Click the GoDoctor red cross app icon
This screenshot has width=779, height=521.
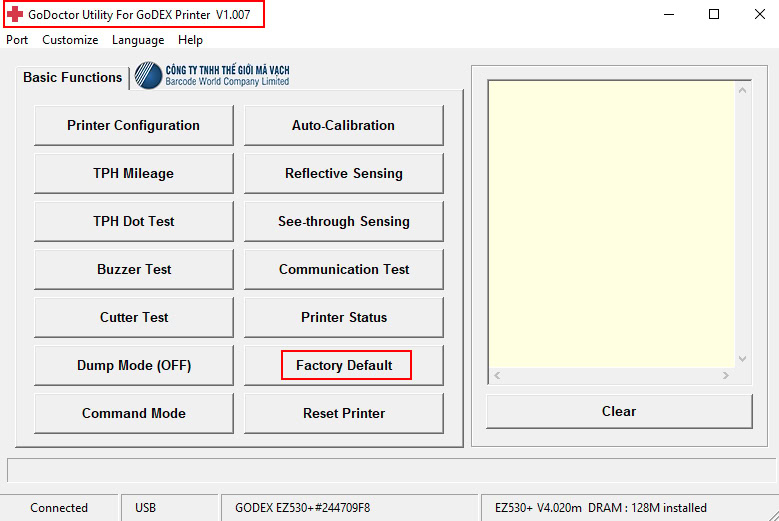[x=15, y=14]
